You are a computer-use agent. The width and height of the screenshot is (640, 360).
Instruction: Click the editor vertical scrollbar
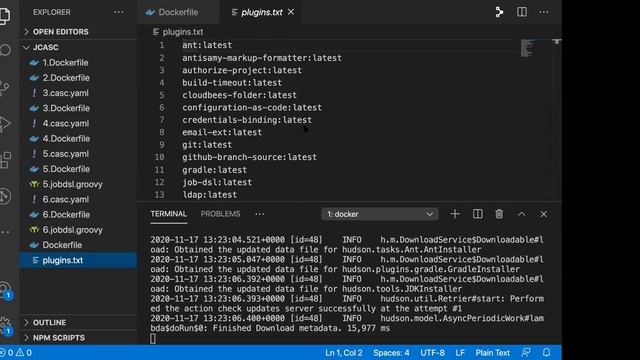point(556,120)
